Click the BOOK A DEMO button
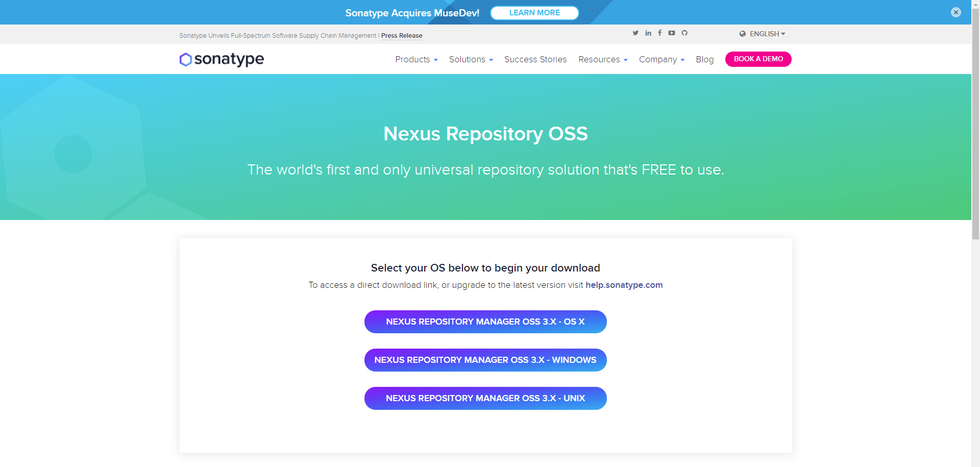Image resolution: width=980 pixels, height=467 pixels. (758, 59)
